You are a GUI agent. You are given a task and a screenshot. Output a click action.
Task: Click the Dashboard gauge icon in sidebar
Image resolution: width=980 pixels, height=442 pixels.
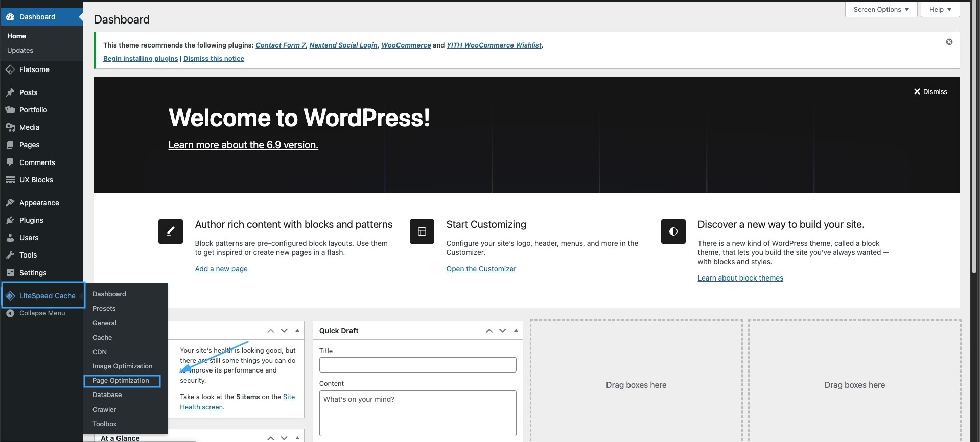point(10,17)
